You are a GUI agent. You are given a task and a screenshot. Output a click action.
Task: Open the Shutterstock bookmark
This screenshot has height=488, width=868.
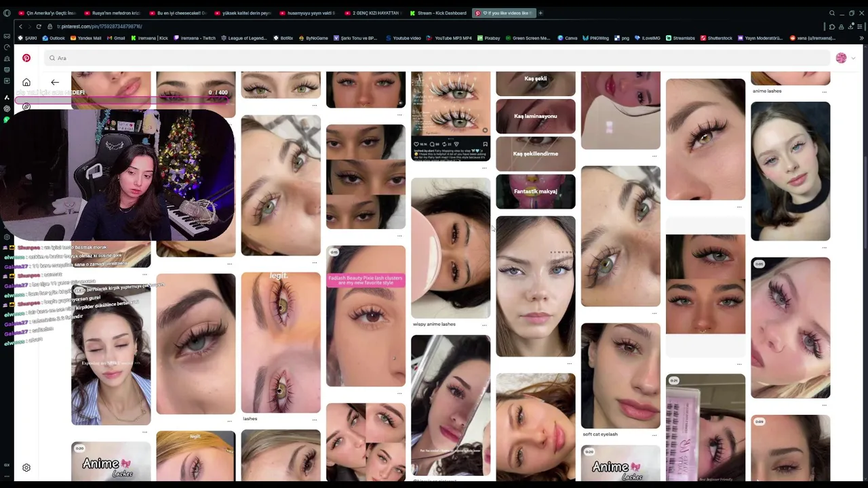point(717,38)
